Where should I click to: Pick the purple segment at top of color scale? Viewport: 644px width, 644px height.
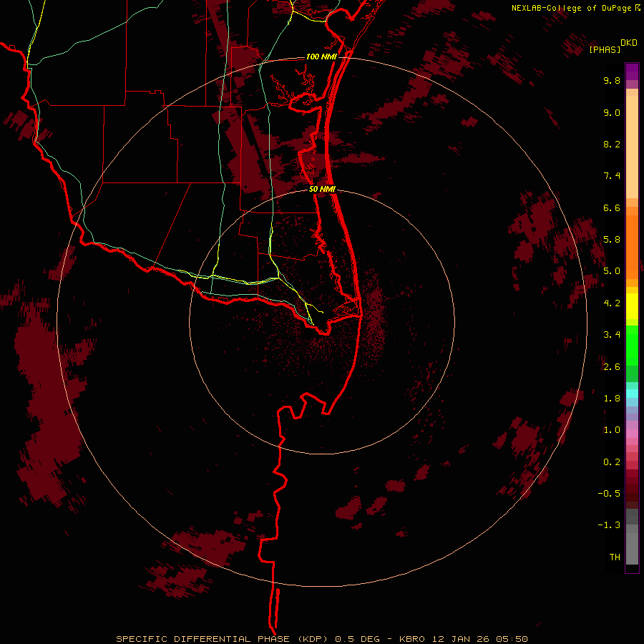(632, 72)
